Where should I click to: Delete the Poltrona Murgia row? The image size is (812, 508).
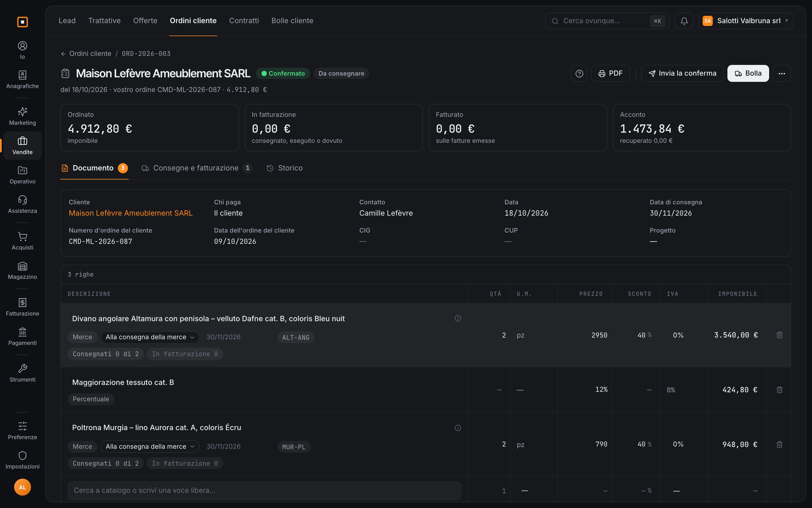point(780,444)
